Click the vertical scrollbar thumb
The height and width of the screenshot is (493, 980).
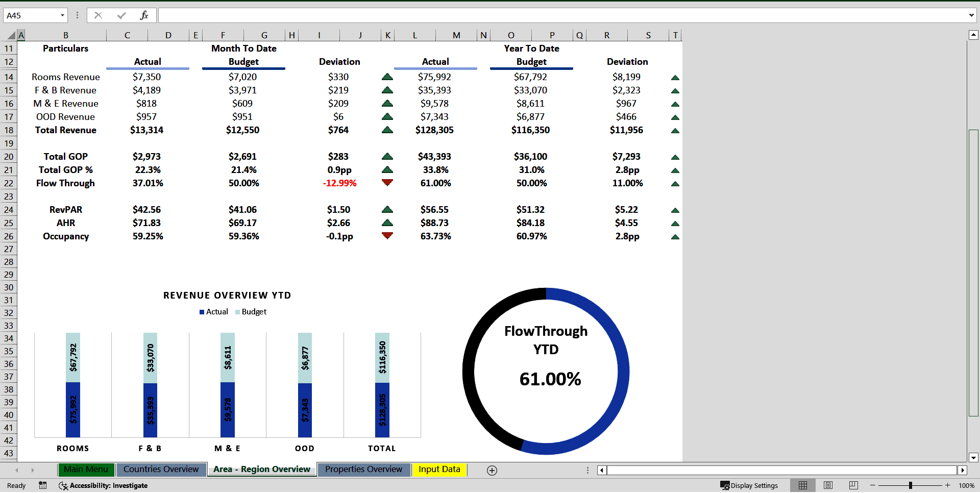973,273
